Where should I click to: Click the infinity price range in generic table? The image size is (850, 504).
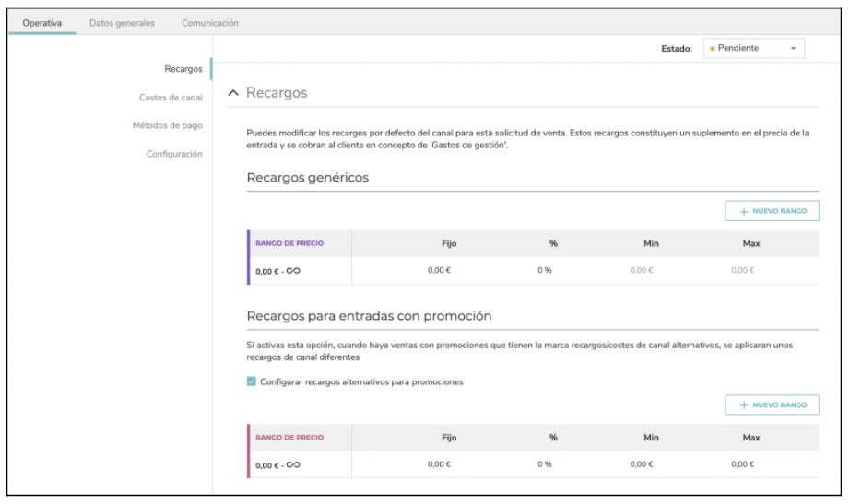click(x=277, y=271)
